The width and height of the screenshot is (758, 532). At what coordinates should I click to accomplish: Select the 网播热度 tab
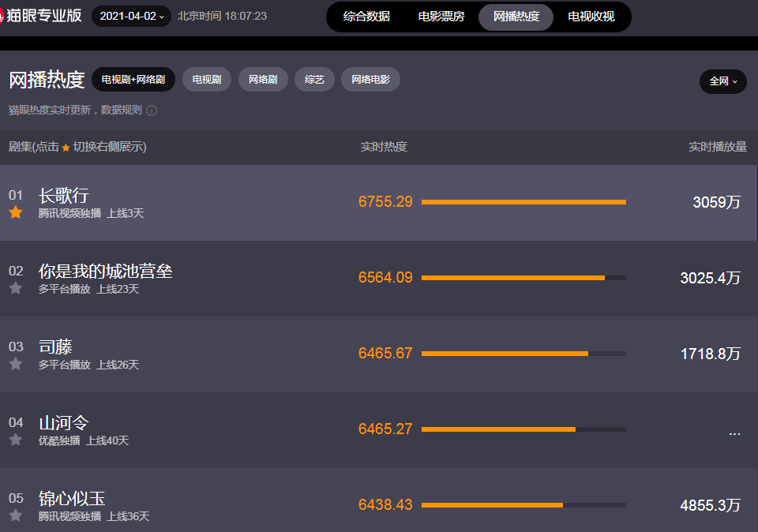[516, 17]
